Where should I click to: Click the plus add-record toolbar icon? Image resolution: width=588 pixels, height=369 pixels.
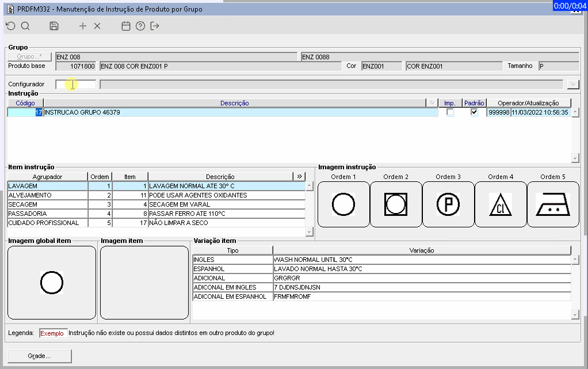click(83, 26)
